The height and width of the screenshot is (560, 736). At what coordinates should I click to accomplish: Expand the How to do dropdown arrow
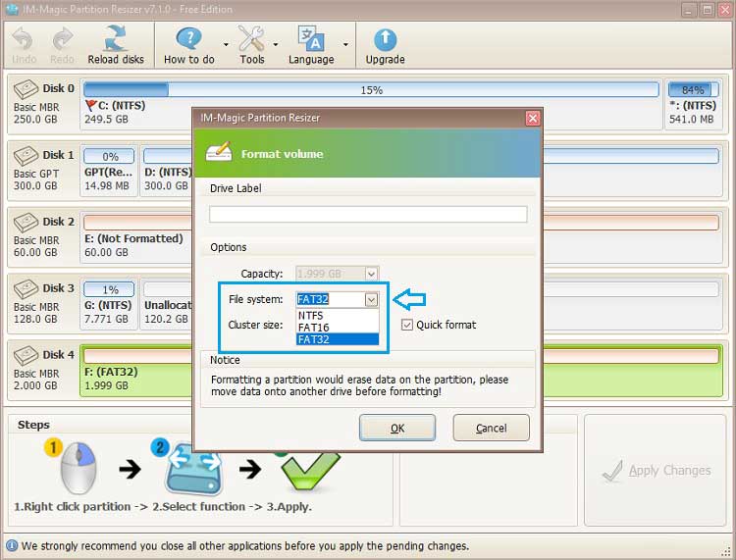227,44
